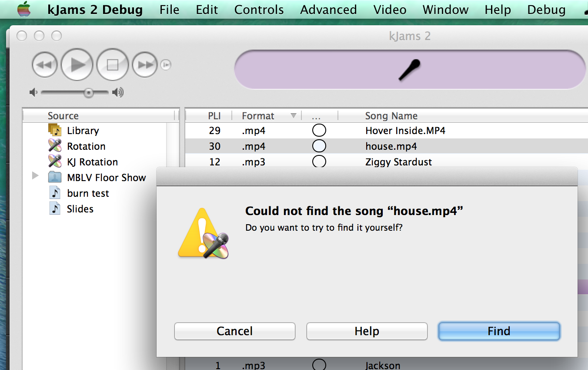The height and width of the screenshot is (370, 588).
Task: Open the Apple menu
Action: tap(24, 9)
